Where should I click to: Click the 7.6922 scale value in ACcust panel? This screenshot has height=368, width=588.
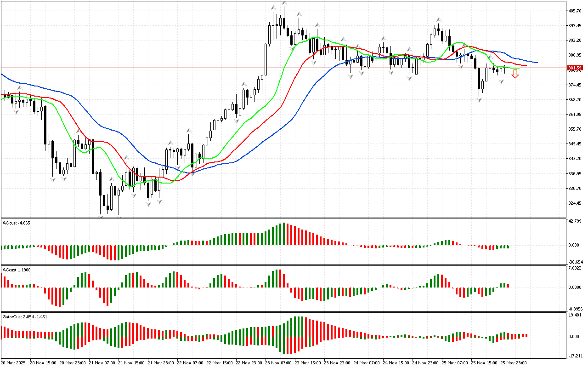pyautogui.click(x=575, y=269)
